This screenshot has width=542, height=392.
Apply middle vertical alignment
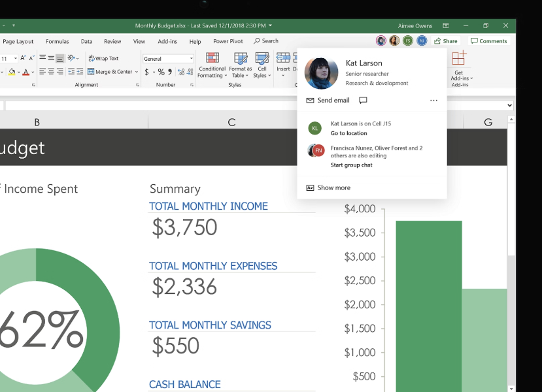(x=51, y=58)
